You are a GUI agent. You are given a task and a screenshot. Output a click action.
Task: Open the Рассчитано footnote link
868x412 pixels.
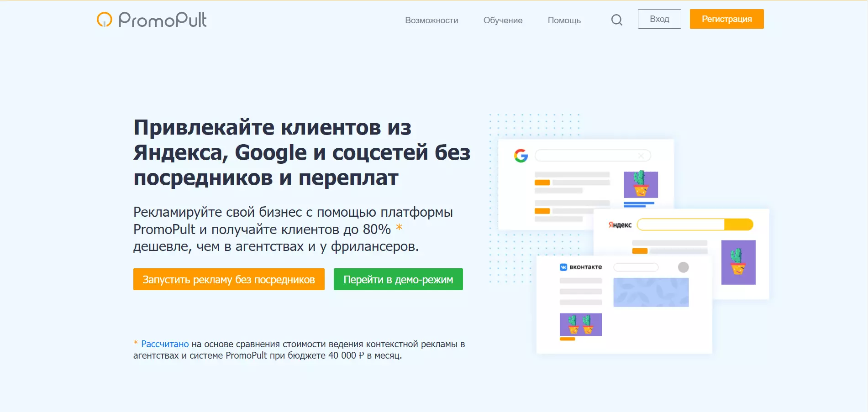(x=165, y=344)
